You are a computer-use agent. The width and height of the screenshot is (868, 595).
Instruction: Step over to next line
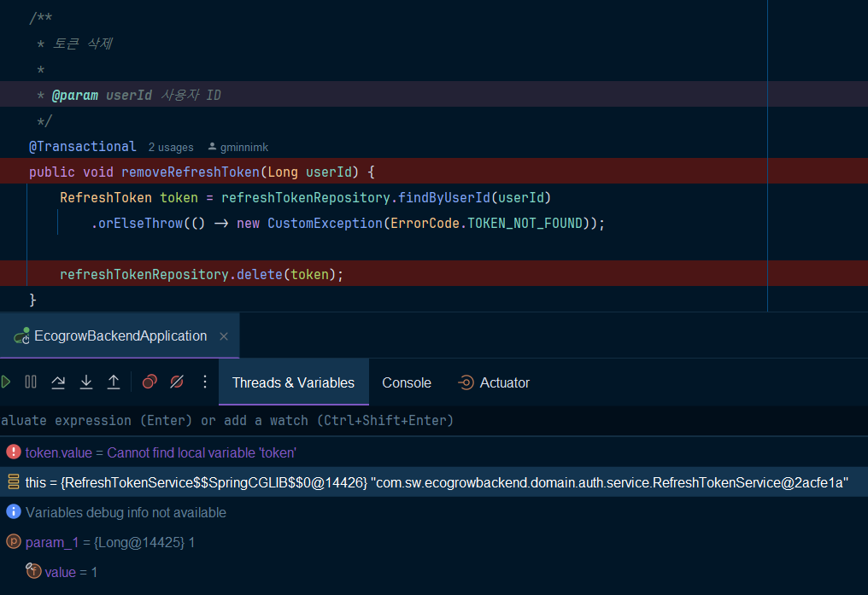click(x=58, y=382)
